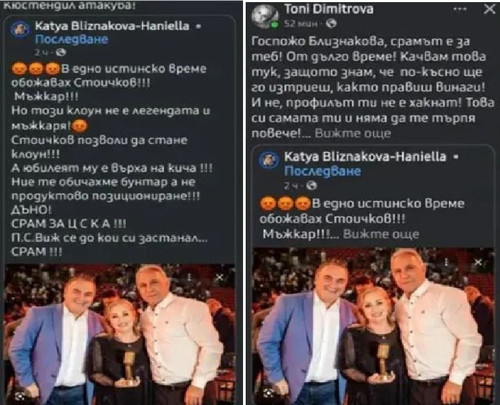Viewport: 500px width, 405px height.
Task: Open the right shared post photo
Action: click(x=373, y=326)
